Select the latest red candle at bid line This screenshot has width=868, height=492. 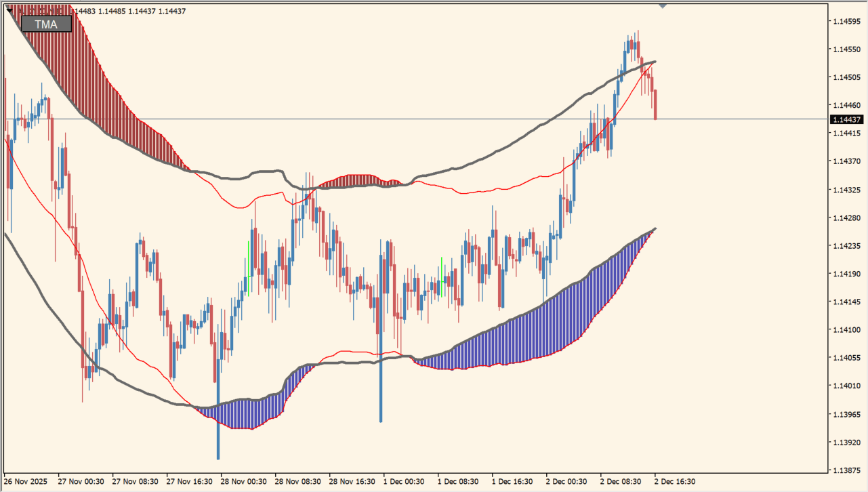click(655, 105)
